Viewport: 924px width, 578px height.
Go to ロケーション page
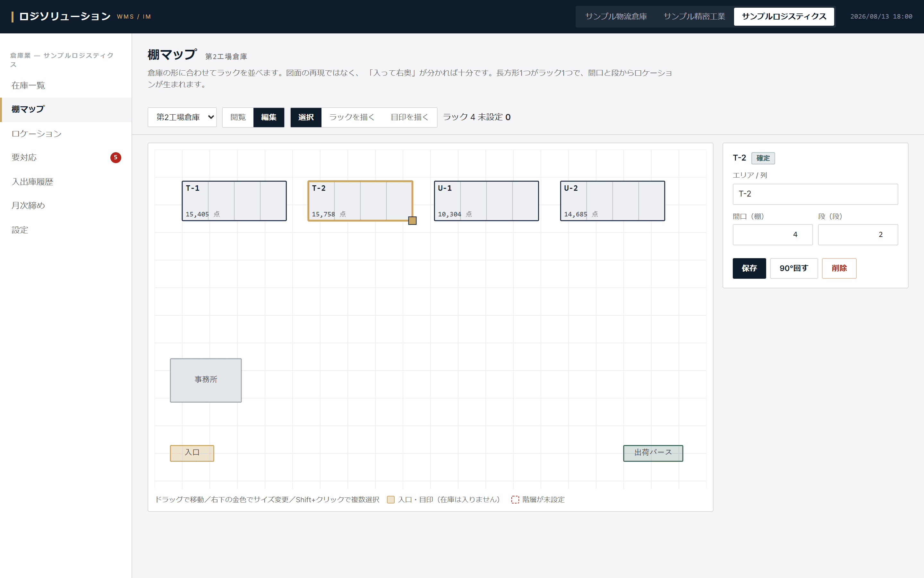point(66,133)
